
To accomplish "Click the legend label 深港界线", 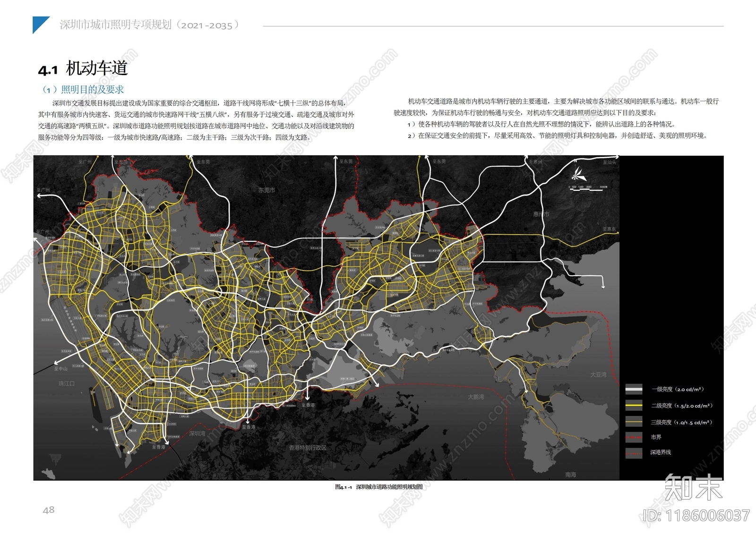I will tap(661, 452).
